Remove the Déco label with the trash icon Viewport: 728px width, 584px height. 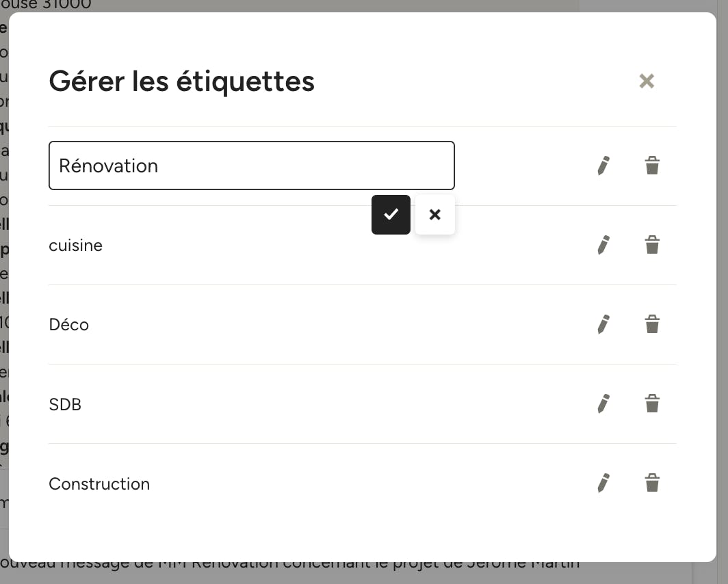point(652,324)
